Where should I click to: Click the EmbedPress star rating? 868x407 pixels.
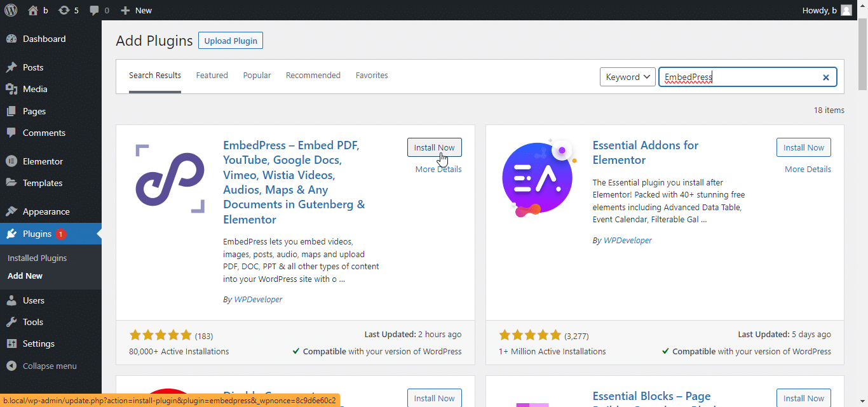tap(160, 335)
